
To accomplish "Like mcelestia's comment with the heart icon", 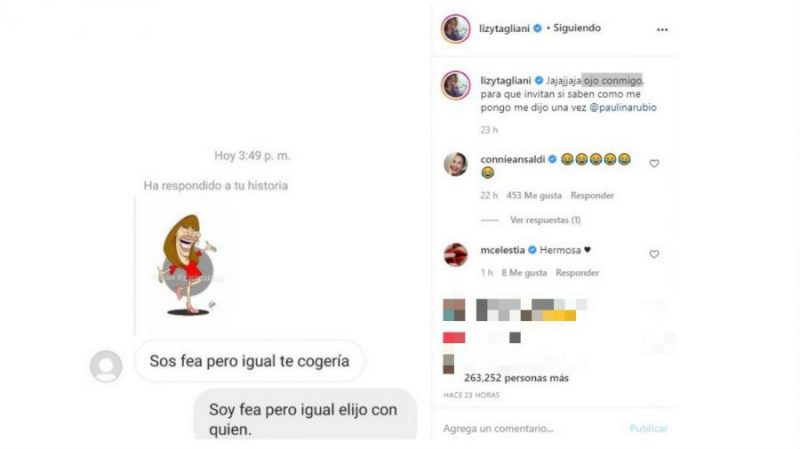I will pos(654,254).
